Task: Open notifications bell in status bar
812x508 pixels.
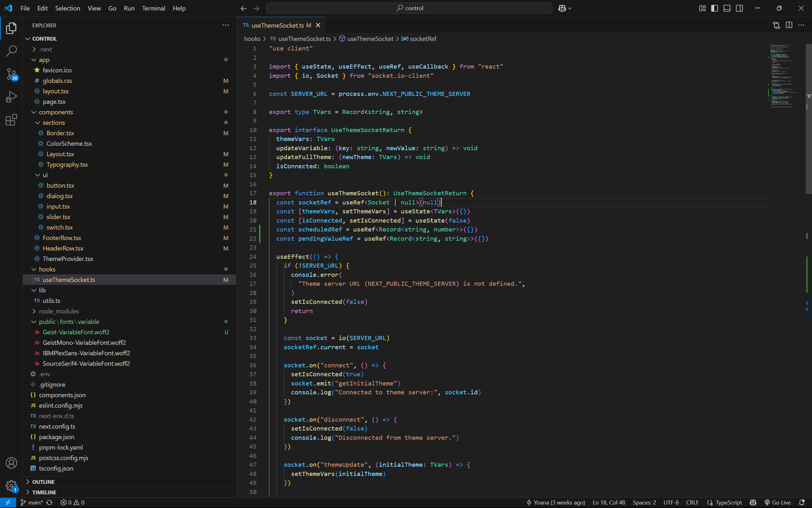Action: pyautogui.click(x=802, y=502)
